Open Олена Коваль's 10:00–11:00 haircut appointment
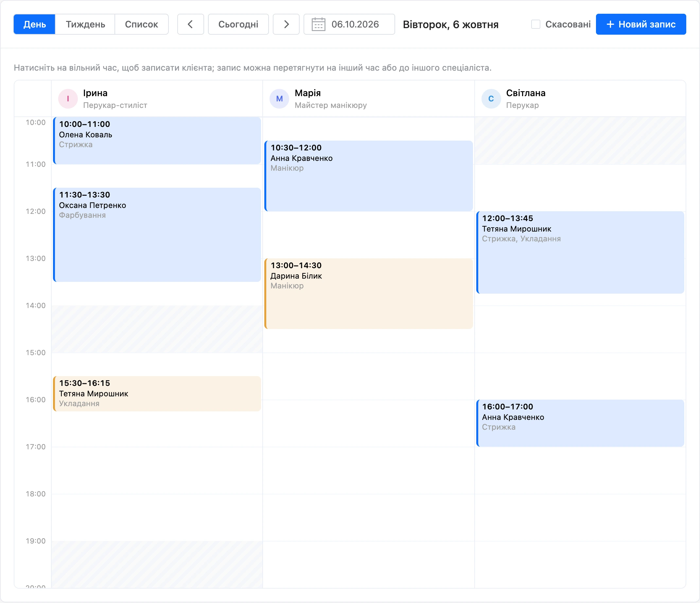The width and height of the screenshot is (700, 603). (x=157, y=141)
